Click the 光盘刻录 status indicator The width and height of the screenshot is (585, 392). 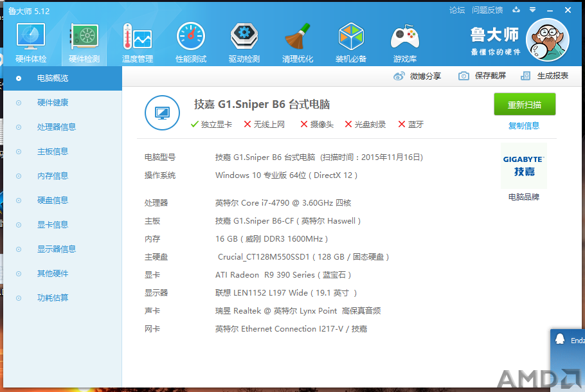tap(365, 125)
